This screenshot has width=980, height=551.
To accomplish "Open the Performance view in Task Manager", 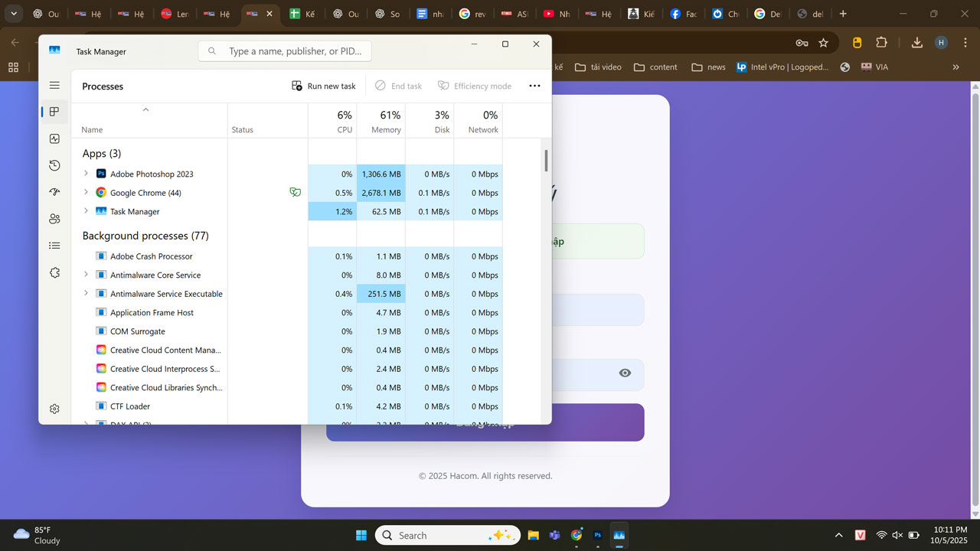I will click(x=54, y=139).
